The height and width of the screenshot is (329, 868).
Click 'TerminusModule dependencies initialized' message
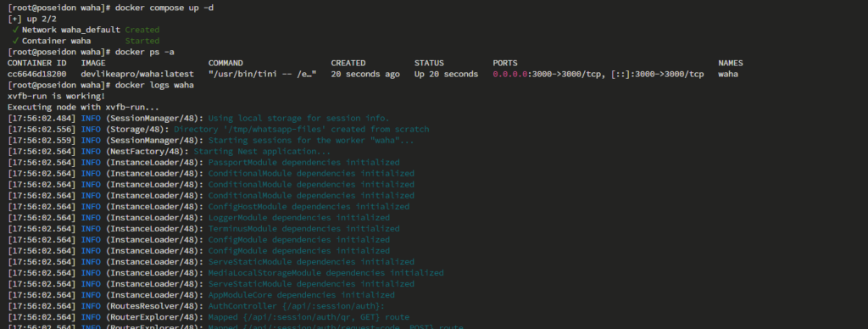pos(304,229)
